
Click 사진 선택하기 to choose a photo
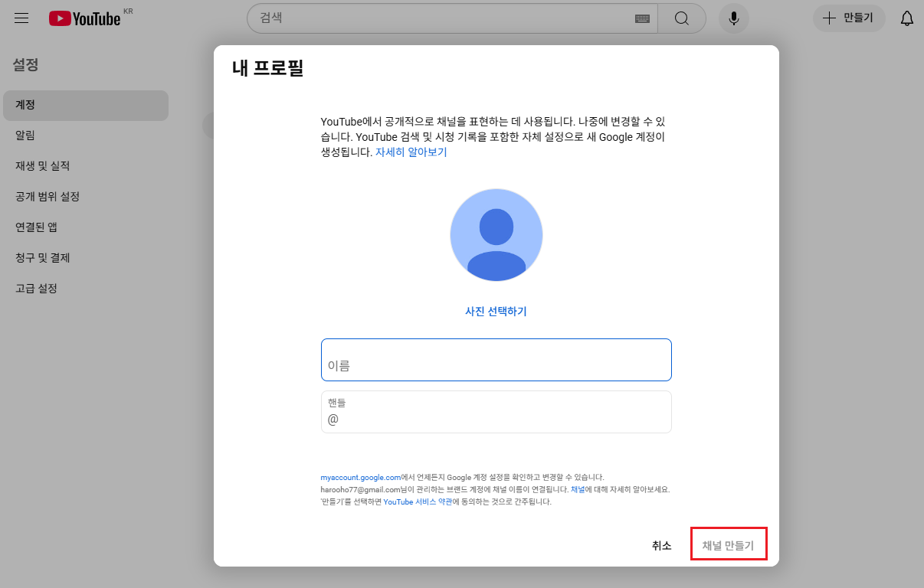pyautogui.click(x=496, y=311)
